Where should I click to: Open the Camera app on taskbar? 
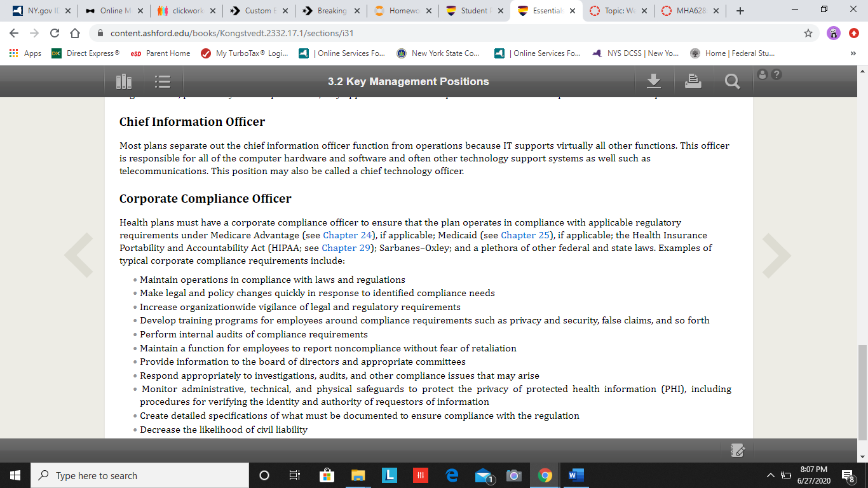514,475
